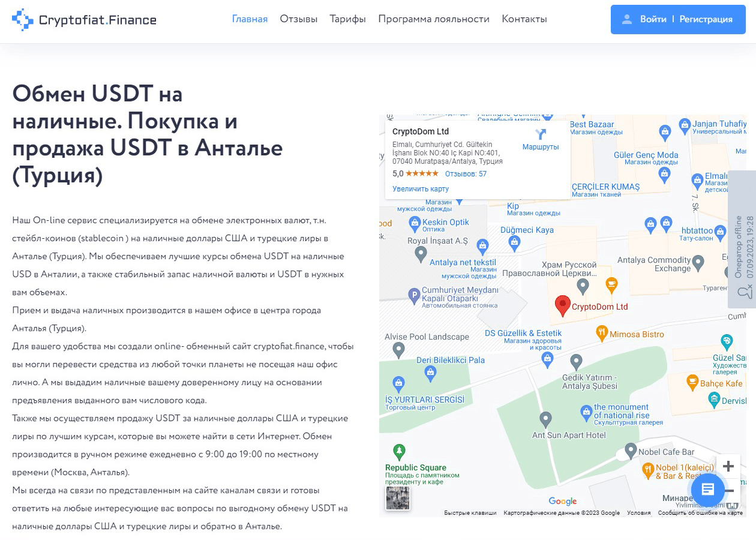Open the Главная menu item
This screenshot has height=540, width=756.
[x=250, y=19]
